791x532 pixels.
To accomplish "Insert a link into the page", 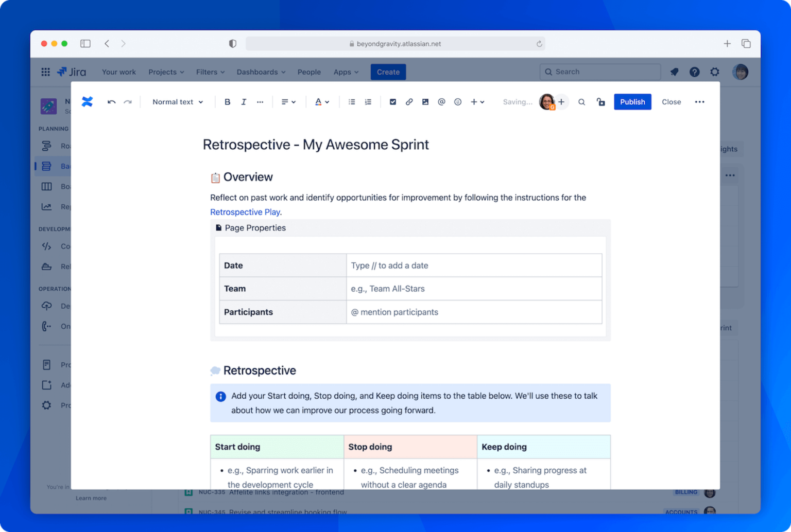I will [x=409, y=101].
